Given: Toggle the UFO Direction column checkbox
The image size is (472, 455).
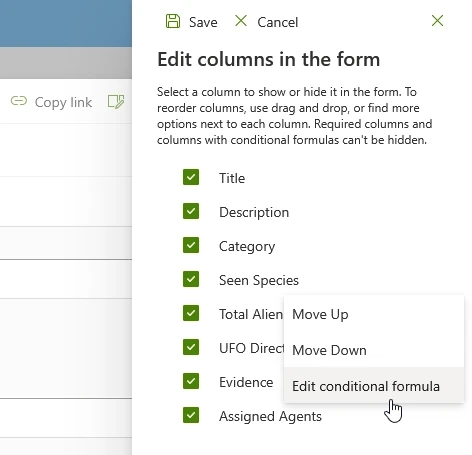Looking at the screenshot, I should 191,347.
